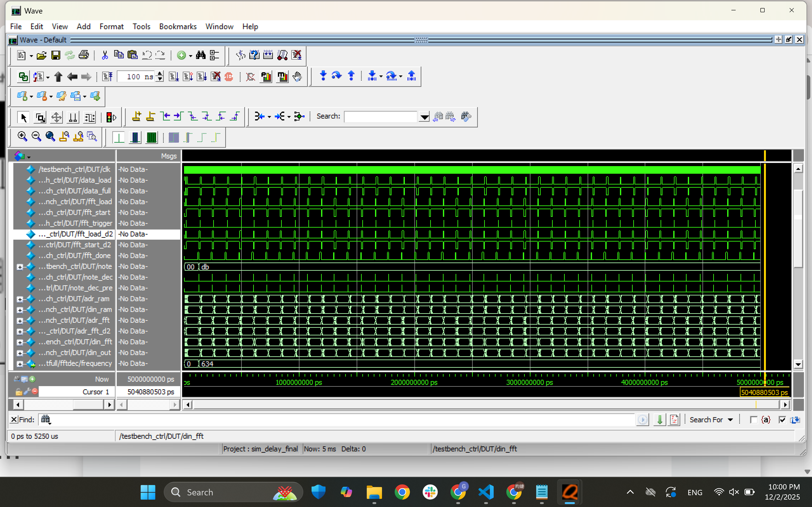
Task: Open the Format menu
Action: click(x=111, y=26)
